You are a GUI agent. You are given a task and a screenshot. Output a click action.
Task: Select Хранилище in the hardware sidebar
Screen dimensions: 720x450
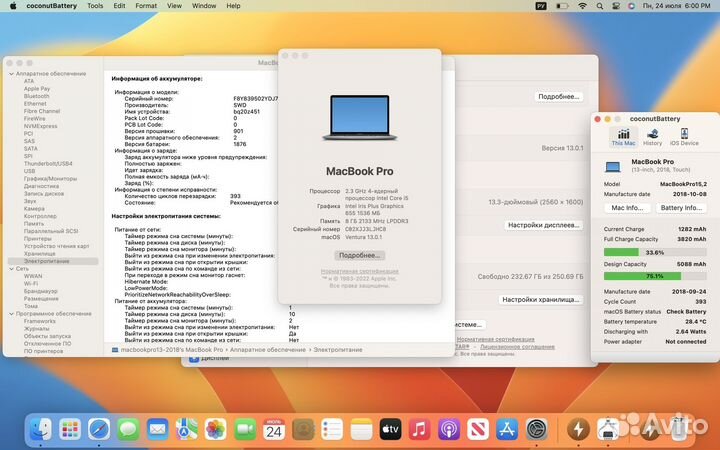pos(39,253)
